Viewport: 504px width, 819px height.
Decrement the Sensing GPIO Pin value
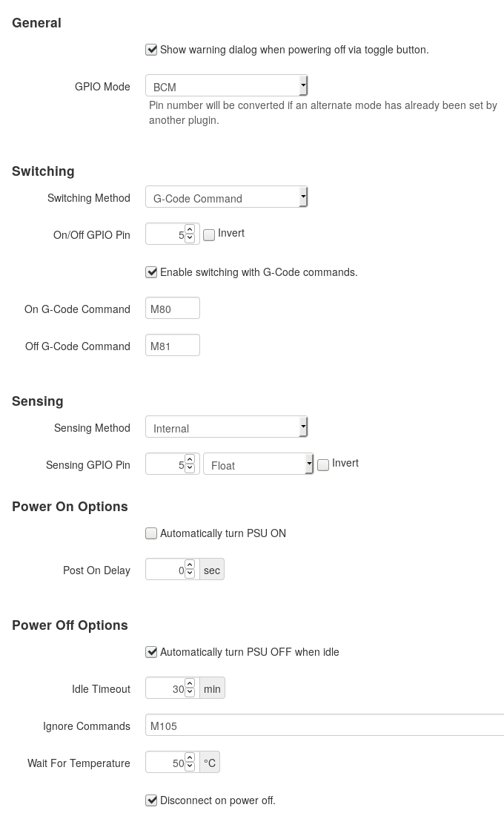click(x=190, y=469)
